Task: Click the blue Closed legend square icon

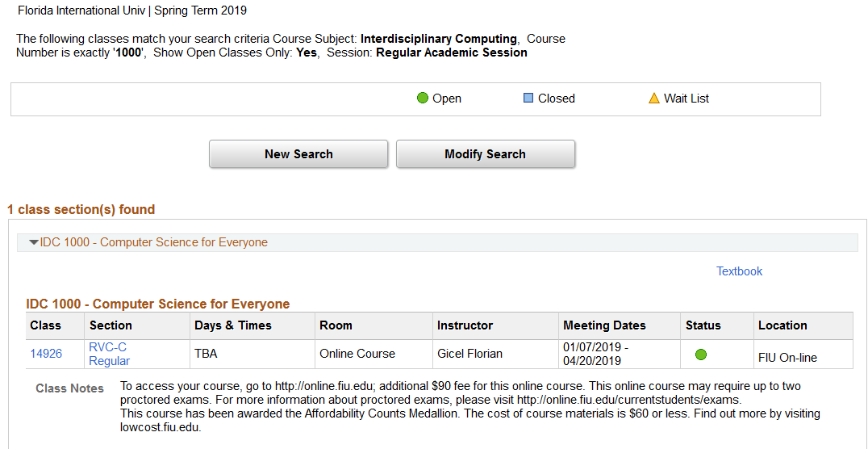Action: click(528, 99)
